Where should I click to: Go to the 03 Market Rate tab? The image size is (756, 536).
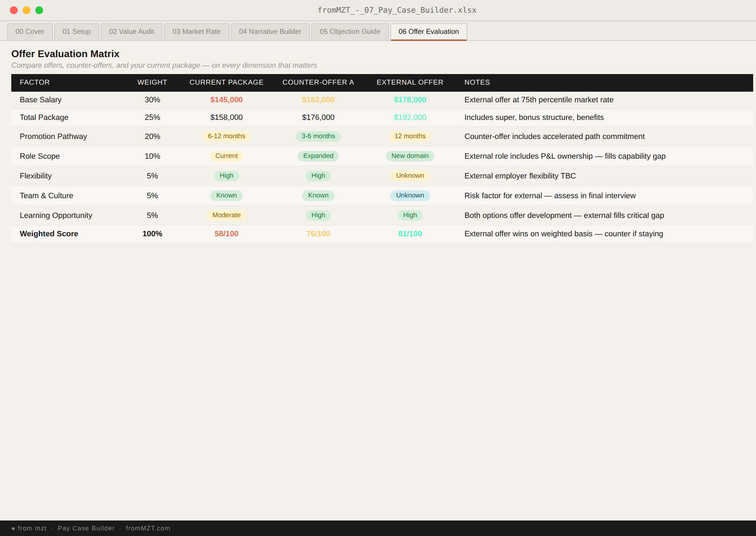(x=197, y=32)
